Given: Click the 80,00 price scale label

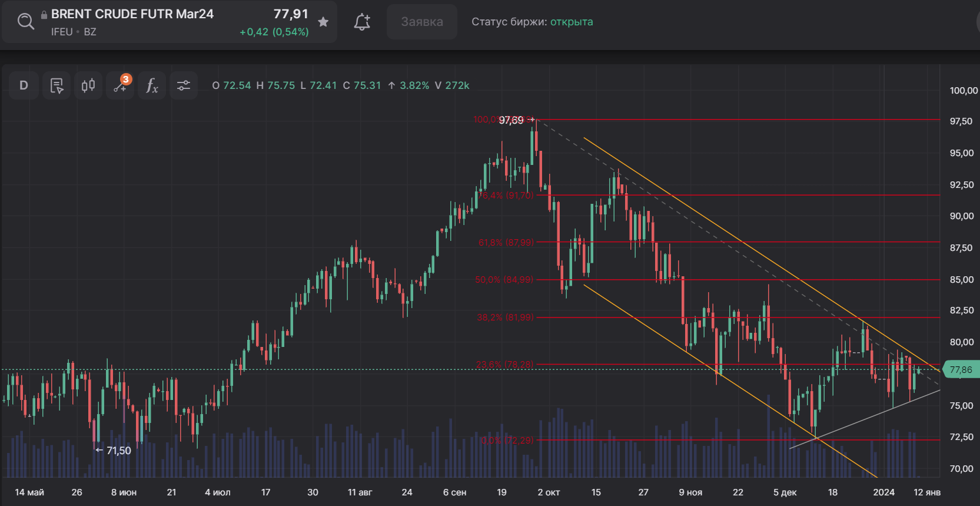Looking at the screenshot, I should [961, 342].
